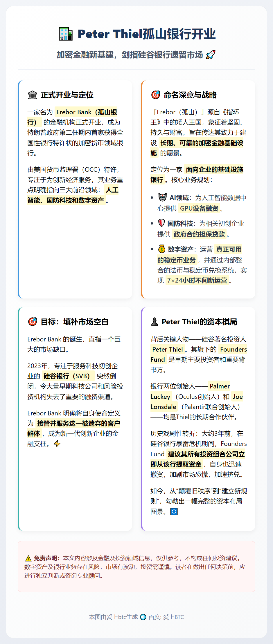
Task: Click the main title Peter Thiel孤山银行开业
Action: coord(147,34)
